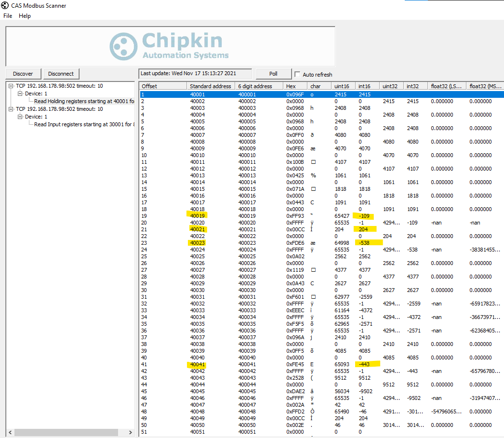Screen dimensions: 504x438
Task: Open the Help menu
Action: point(25,16)
